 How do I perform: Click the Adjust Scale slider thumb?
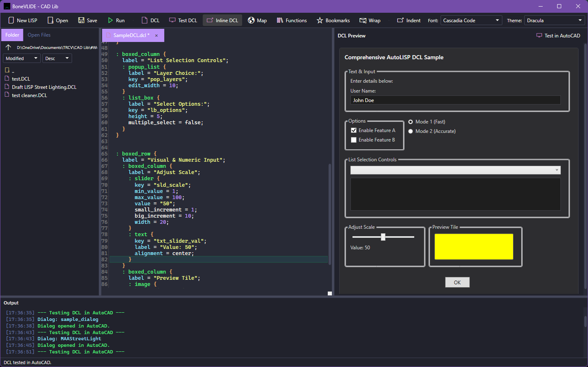click(x=383, y=237)
